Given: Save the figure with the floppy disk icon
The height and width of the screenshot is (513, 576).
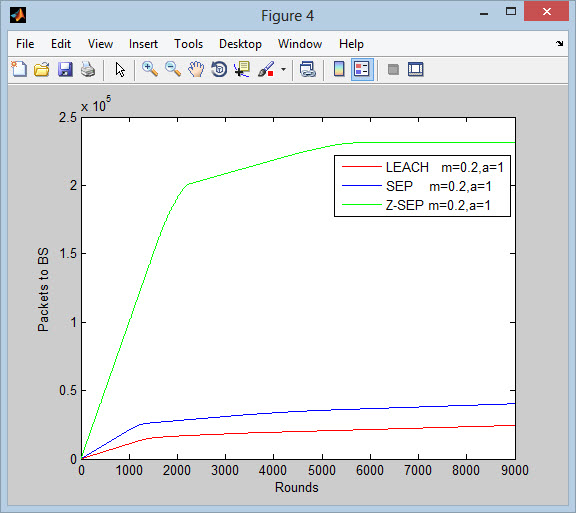Looking at the screenshot, I should 65,69.
